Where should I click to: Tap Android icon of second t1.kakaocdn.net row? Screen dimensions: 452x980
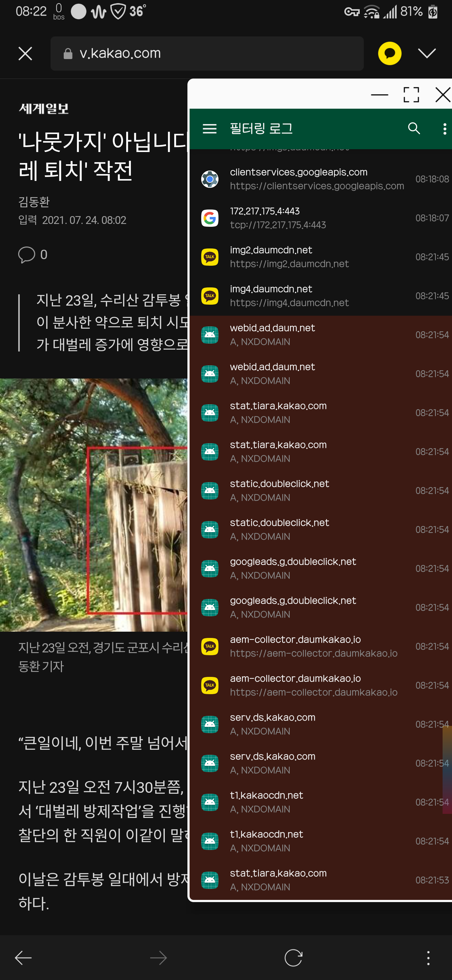pyautogui.click(x=209, y=841)
